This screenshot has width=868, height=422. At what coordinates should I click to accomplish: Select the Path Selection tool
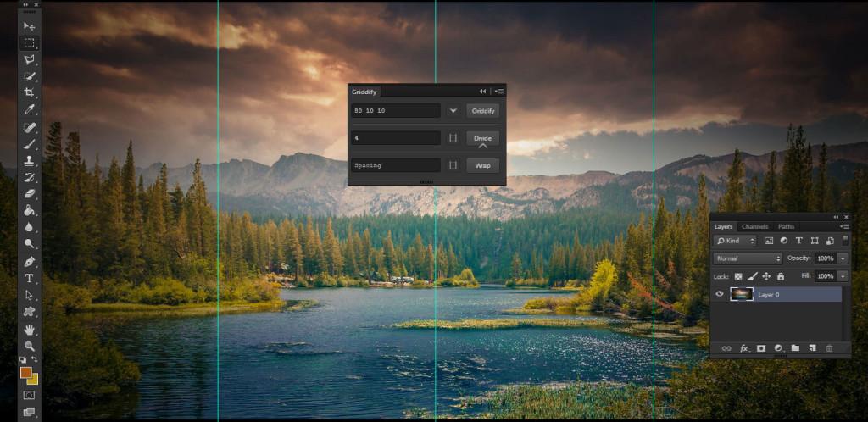pyautogui.click(x=30, y=296)
